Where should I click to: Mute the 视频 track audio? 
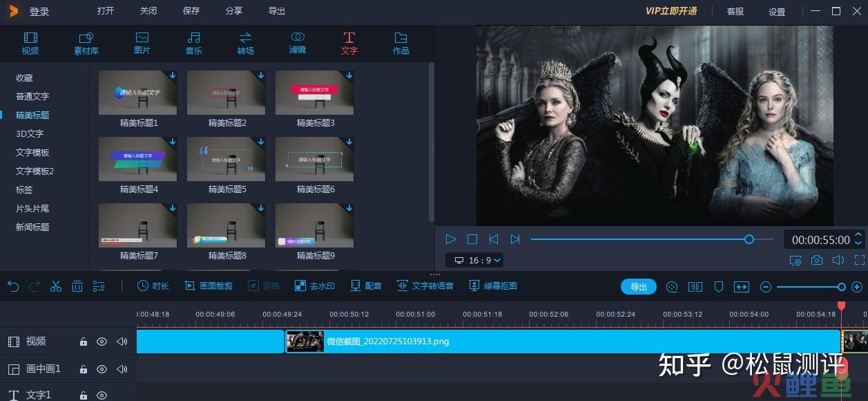tap(122, 342)
